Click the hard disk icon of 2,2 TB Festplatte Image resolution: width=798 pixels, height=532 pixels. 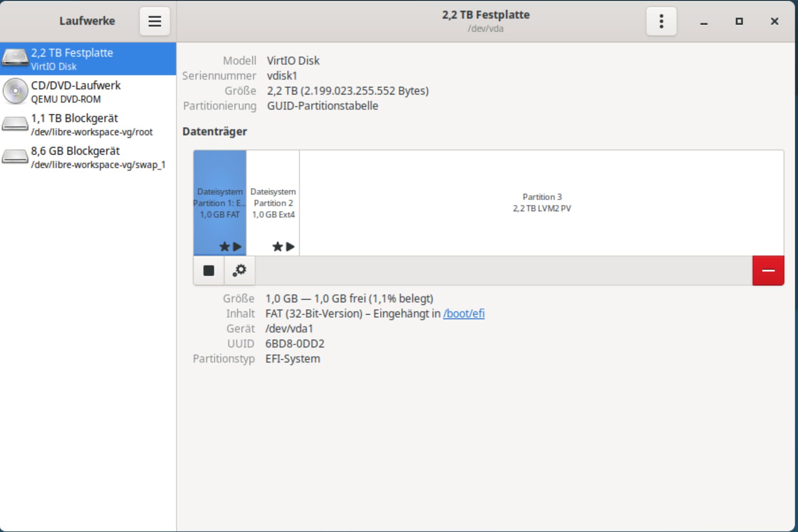tap(15, 58)
